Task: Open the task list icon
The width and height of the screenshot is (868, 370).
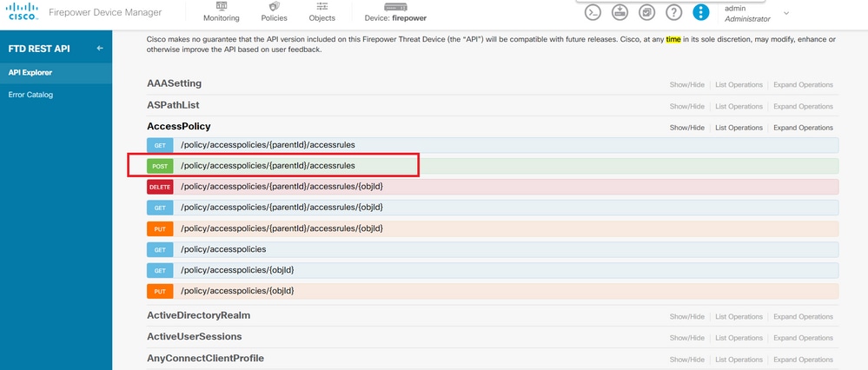Action: (646, 12)
